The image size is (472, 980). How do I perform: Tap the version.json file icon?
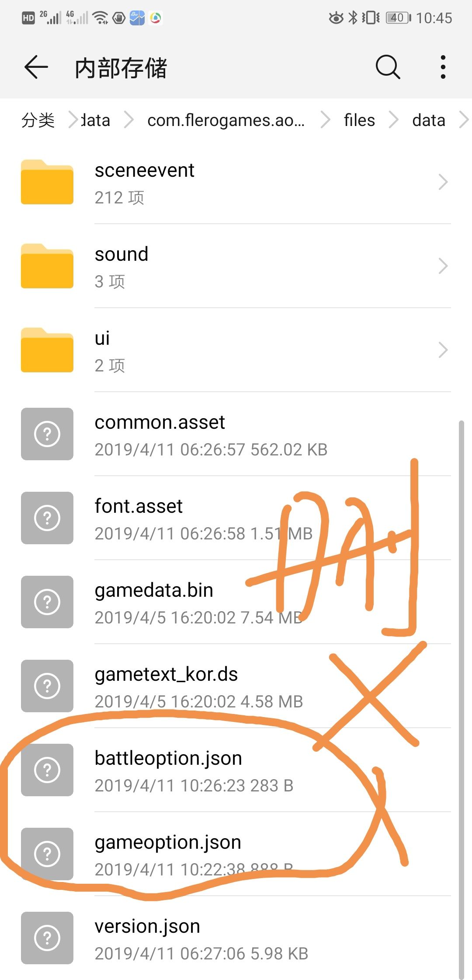(47, 938)
